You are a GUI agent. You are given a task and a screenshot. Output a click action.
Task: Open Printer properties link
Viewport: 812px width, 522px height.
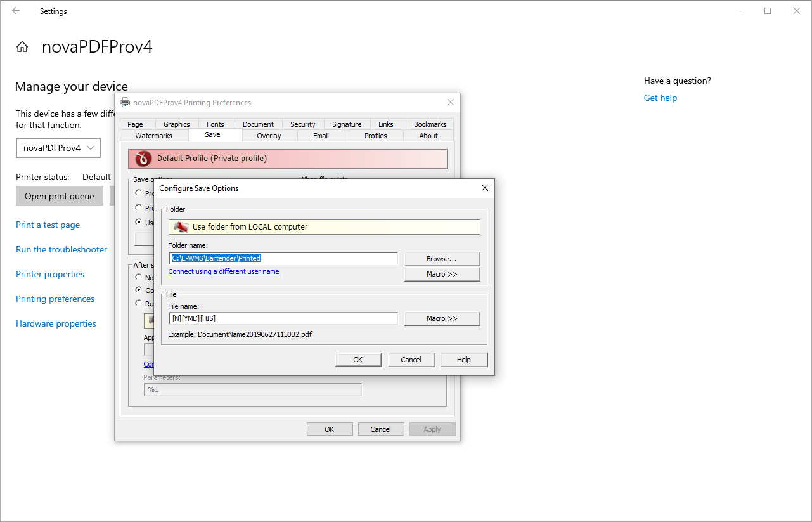(x=50, y=274)
